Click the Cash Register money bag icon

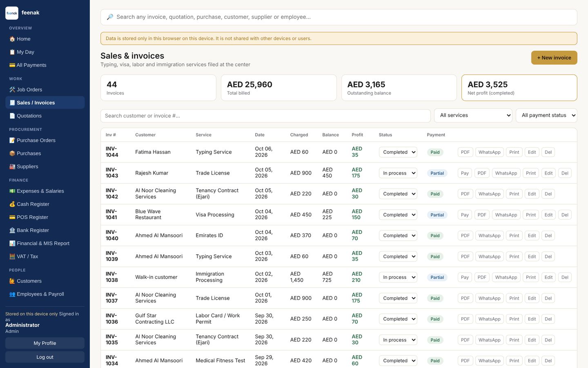(x=12, y=204)
